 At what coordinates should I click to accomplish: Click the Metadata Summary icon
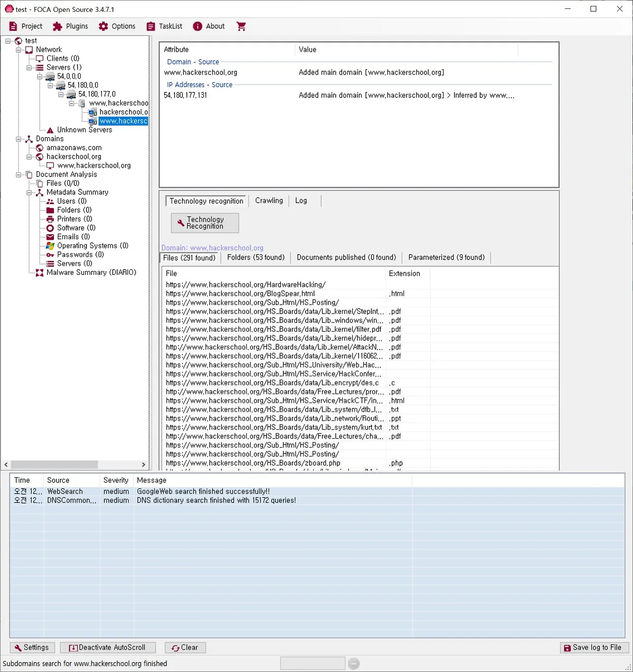click(40, 192)
